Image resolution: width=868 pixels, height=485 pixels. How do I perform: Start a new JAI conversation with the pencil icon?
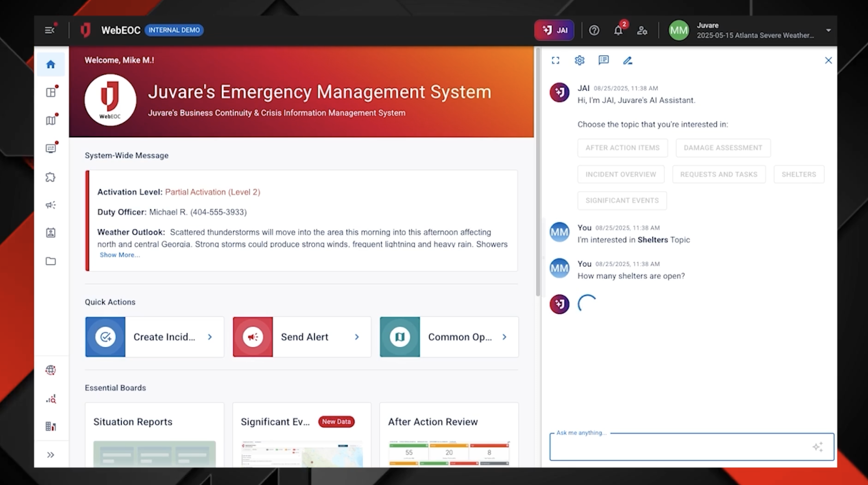(x=628, y=60)
